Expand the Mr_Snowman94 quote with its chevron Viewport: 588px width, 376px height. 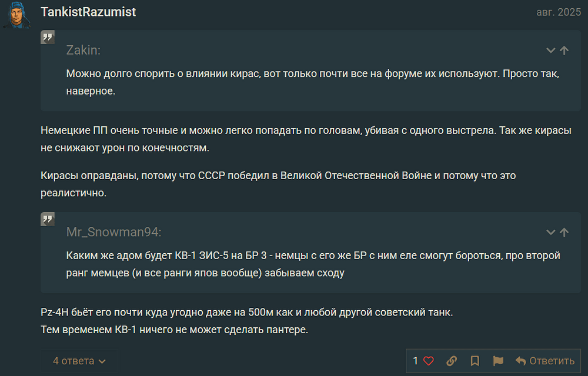tap(551, 232)
